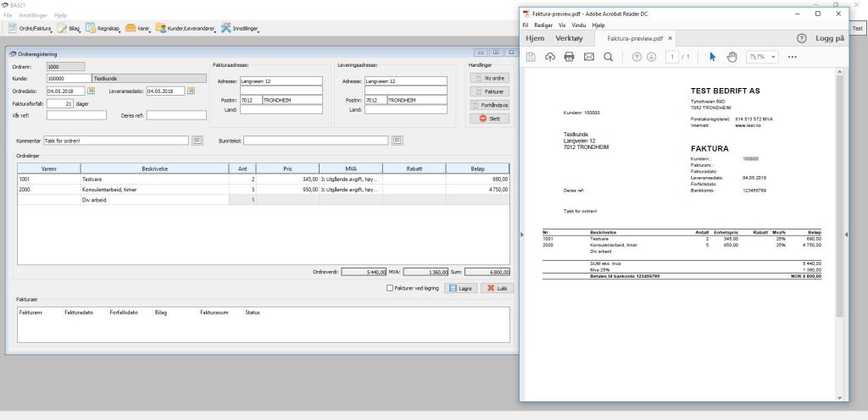This screenshot has height=420, width=868.
Task: Click the search magnifier icon in Acrobat
Action: click(608, 57)
